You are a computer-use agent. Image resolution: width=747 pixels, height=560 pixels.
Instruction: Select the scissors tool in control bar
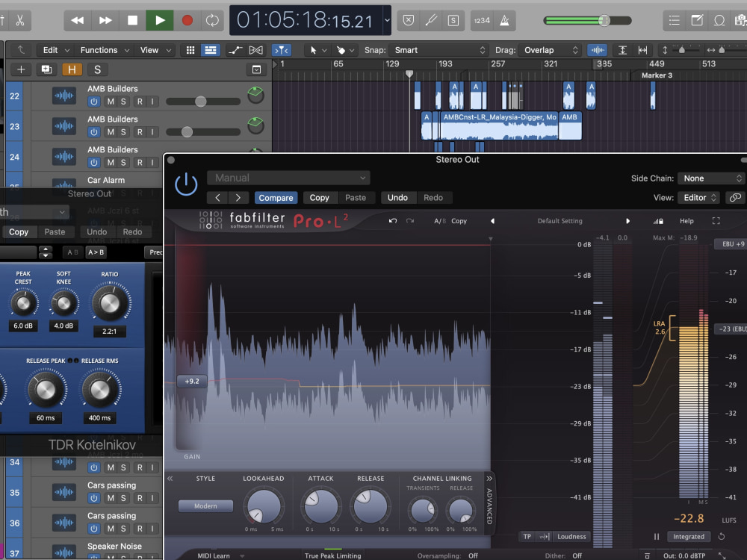pos(20,20)
